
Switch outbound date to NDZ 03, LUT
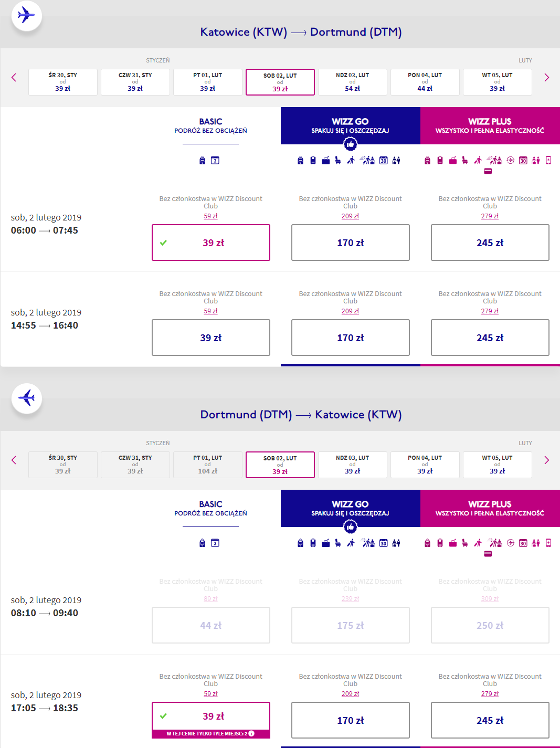(x=352, y=82)
